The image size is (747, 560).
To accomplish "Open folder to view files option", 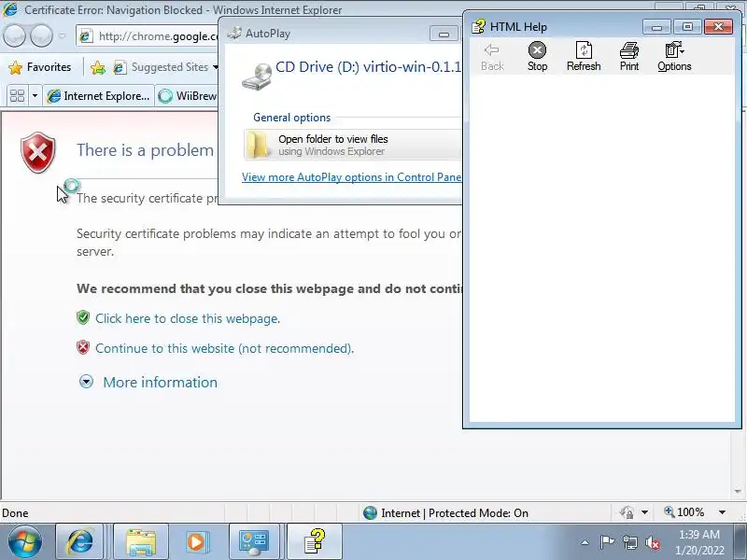I will [x=353, y=145].
